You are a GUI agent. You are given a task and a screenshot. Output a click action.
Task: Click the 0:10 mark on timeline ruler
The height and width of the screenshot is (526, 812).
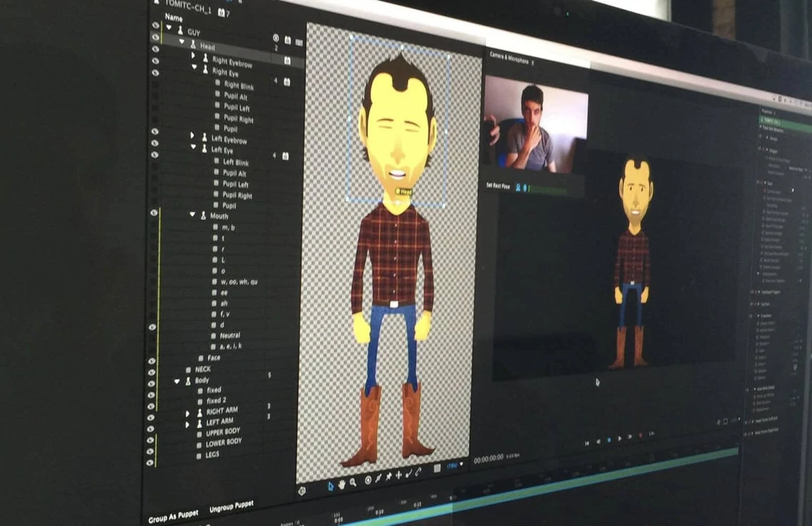tap(380, 512)
